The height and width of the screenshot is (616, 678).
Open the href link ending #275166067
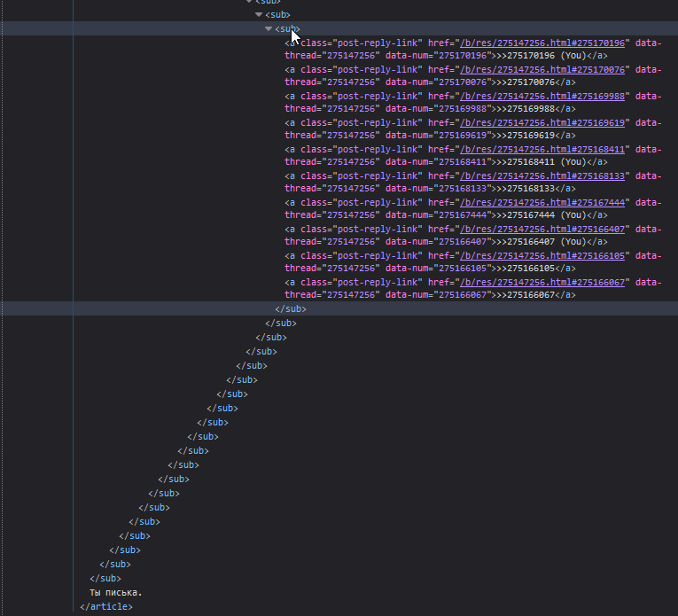pyautogui.click(x=542, y=282)
